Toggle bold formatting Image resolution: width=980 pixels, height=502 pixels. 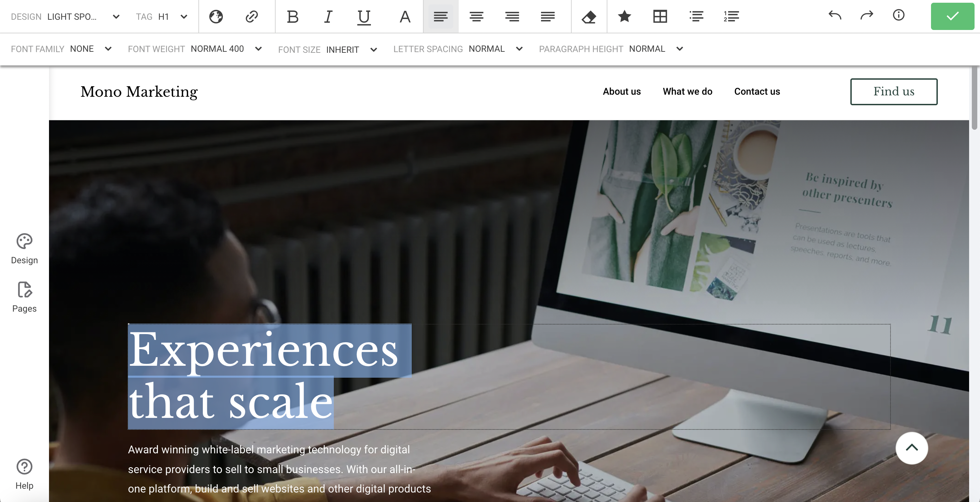tap(293, 16)
